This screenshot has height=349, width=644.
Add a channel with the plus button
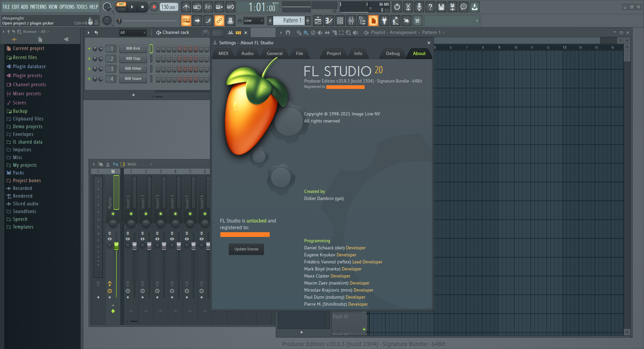(x=133, y=95)
